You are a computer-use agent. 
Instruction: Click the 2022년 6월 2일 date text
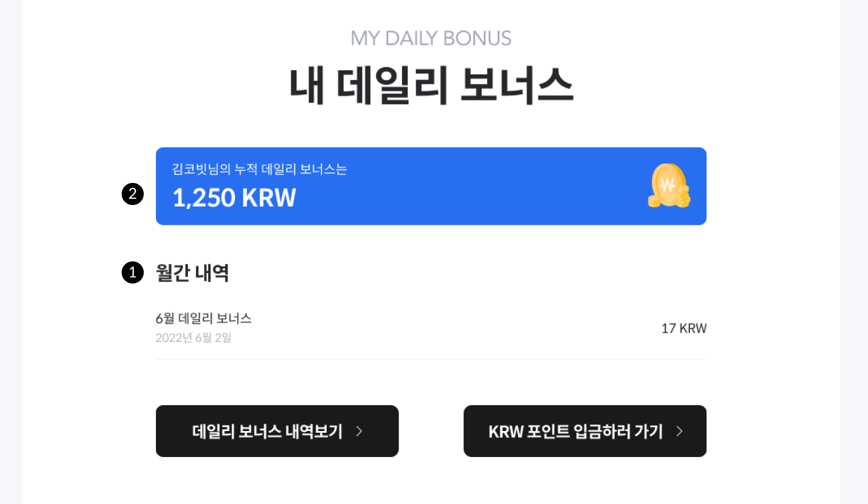pos(194,338)
